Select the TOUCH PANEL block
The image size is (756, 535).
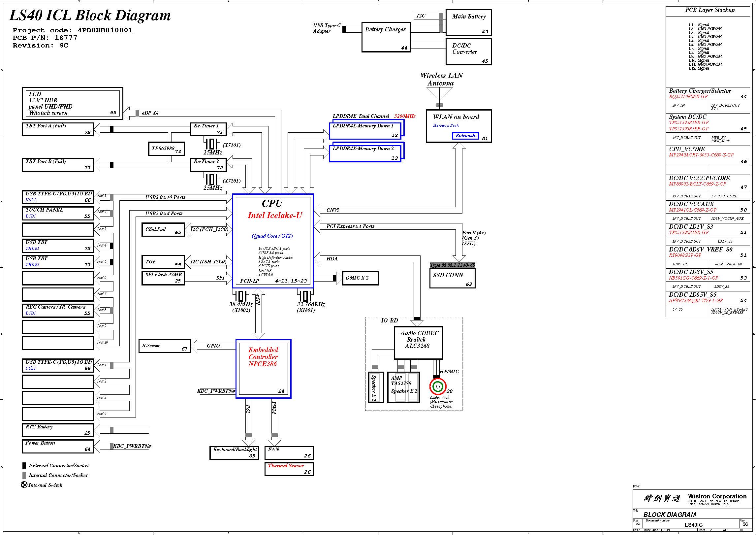(x=58, y=213)
